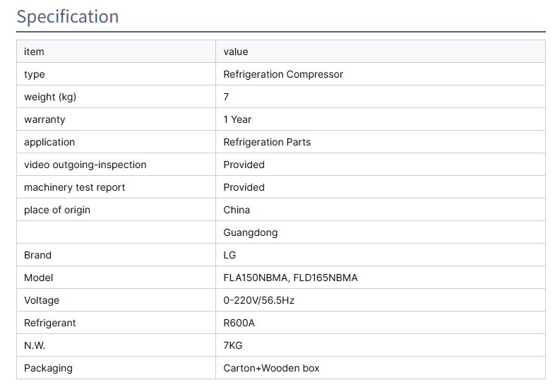
Task: Click the 'value' column header
Action: click(x=236, y=52)
